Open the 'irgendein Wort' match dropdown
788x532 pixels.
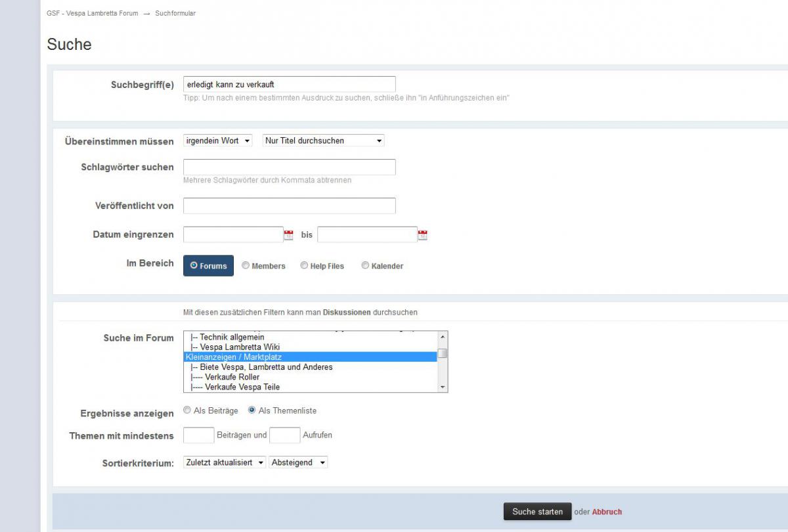pyautogui.click(x=218, y=141)
